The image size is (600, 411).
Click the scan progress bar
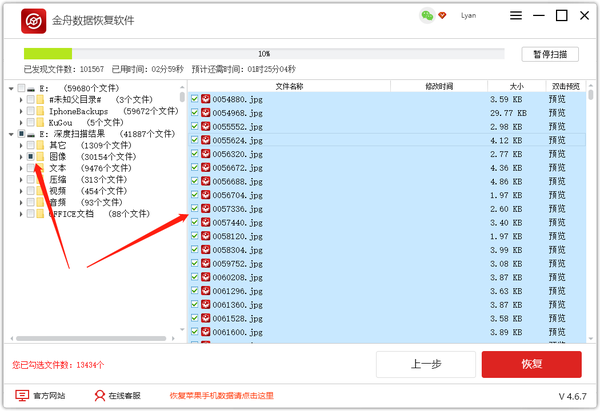pyautogui.click(x=265, y=54)
